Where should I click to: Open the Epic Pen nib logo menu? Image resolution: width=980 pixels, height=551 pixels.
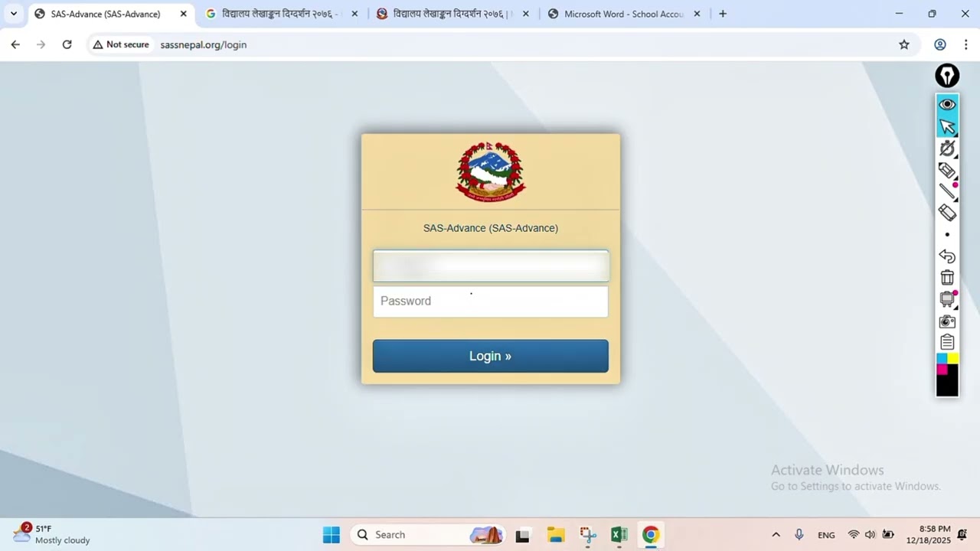(947, 76)
